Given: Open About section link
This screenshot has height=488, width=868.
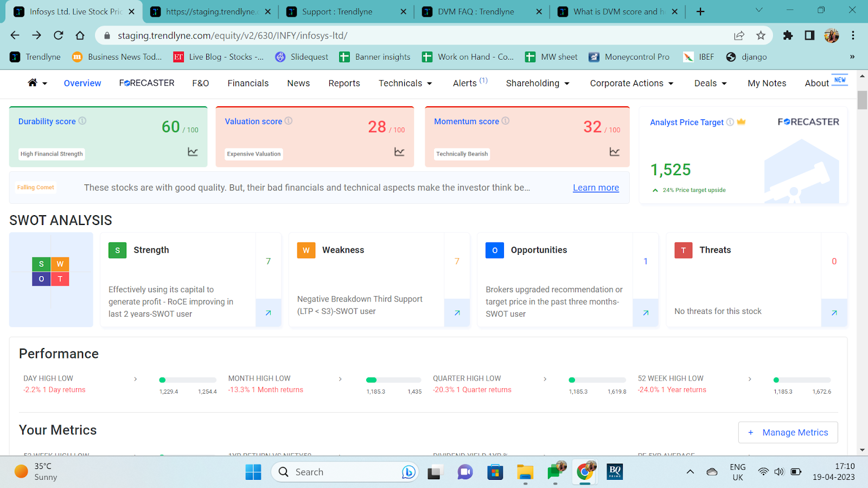Looking at the screenshot, I should pos(816,83).
